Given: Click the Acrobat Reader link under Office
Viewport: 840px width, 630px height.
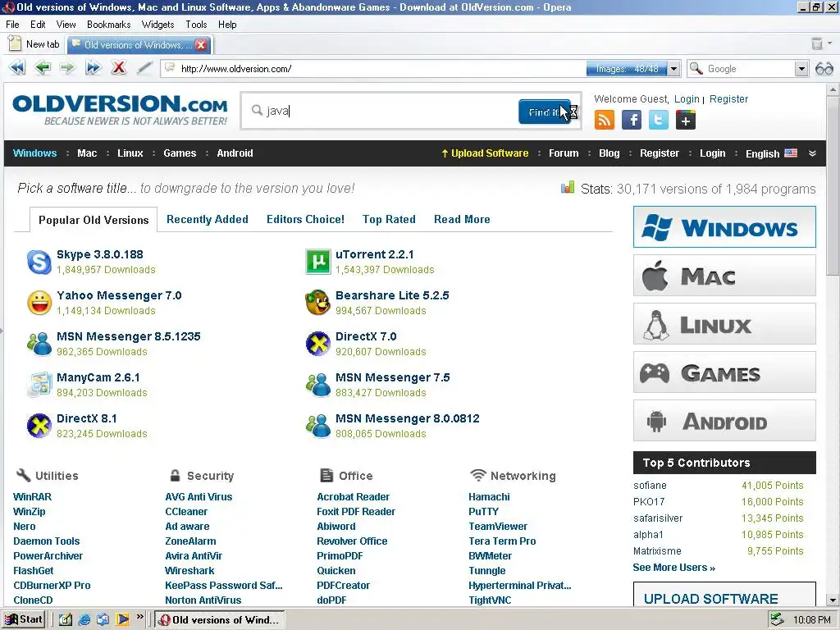Looking at the screenshot, I should (x=353, y=496).
